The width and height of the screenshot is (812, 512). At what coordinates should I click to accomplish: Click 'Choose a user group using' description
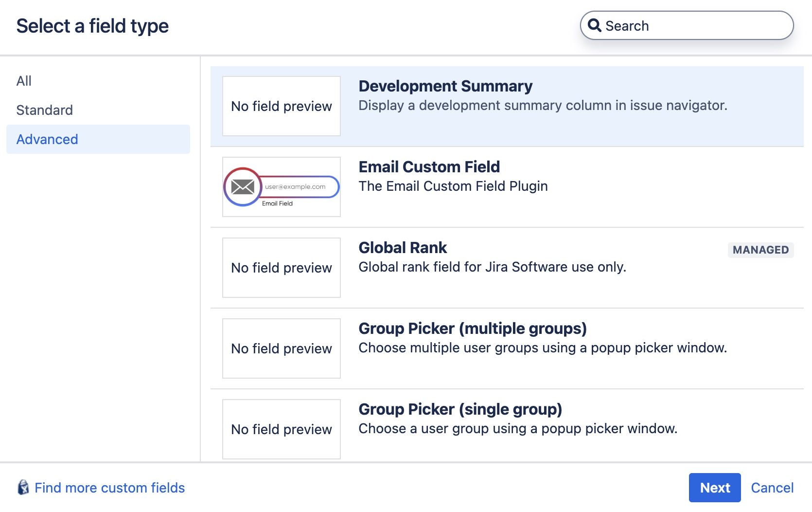coord(518,428)
